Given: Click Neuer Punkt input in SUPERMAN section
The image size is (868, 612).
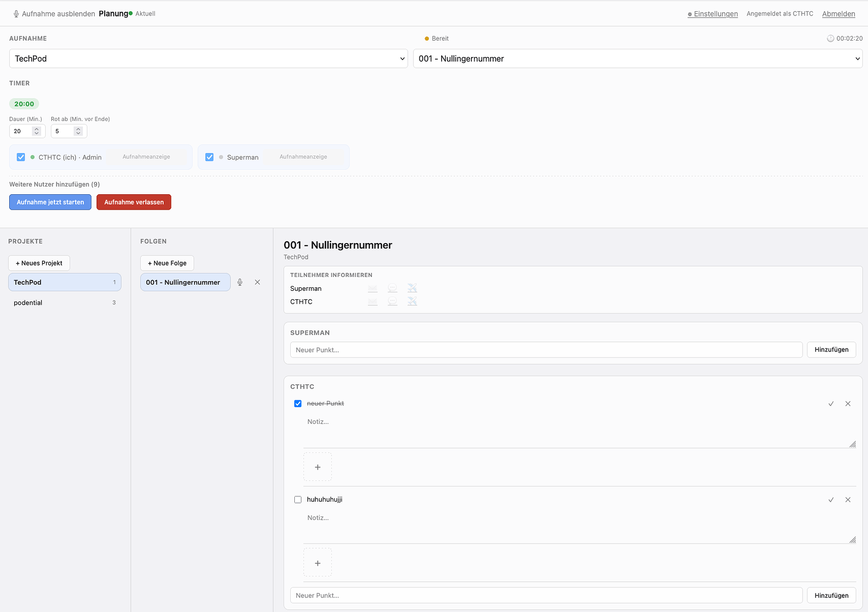Looking at the screenshot, I should 546,350.
